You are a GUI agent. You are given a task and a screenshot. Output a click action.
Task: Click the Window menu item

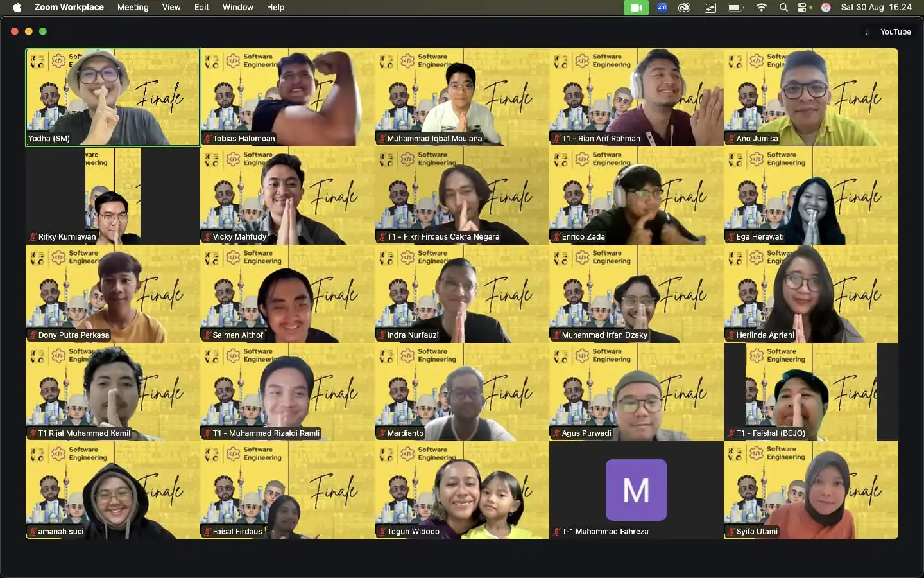(237, 8)
